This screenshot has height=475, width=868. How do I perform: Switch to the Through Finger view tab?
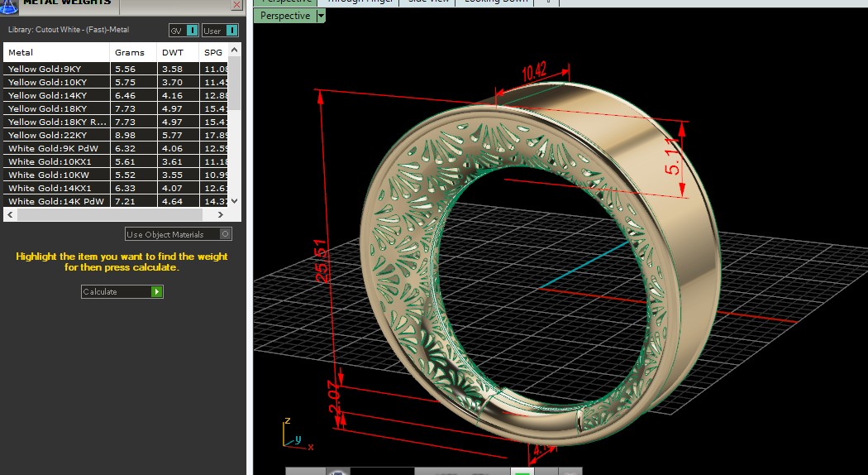point(356,2)
